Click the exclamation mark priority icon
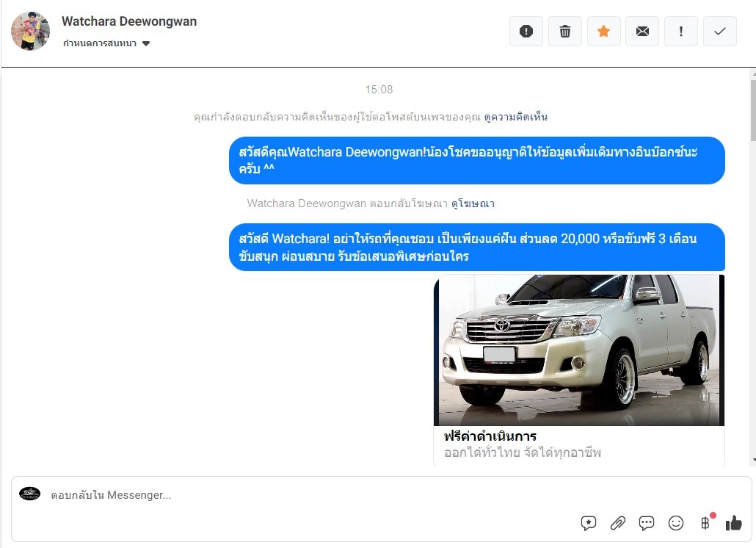Viewport: 756px width, 548px height. pyautogui.click(x=681, y=32)
